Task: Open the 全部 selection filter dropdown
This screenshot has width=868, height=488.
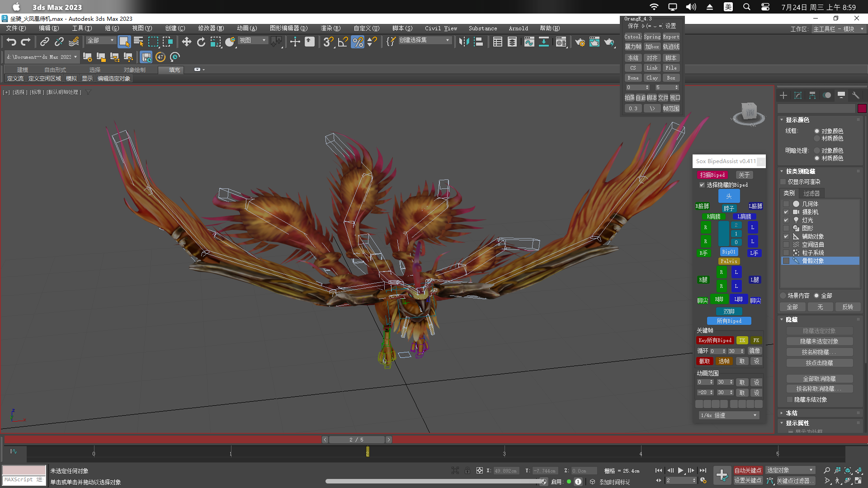Action: [101, 40]
